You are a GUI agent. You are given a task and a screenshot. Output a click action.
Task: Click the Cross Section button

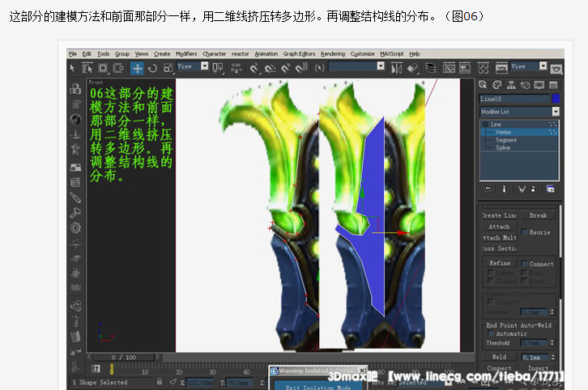[x=500, y=248]
